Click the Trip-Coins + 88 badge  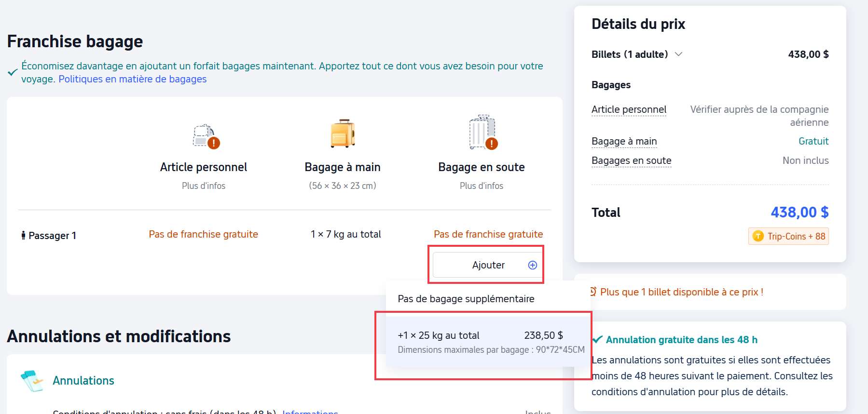[x=788, y=236]
